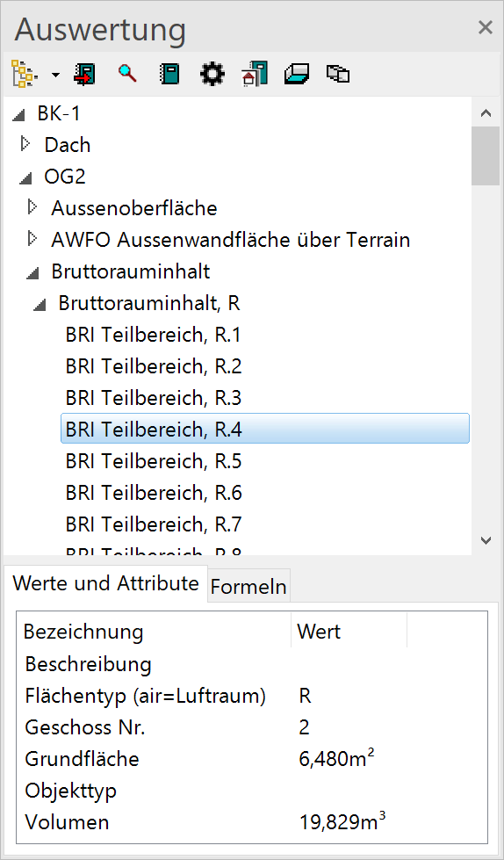
Task: Click the tree structure view icon
Action: pyautogui.click(x=24, y=74)
